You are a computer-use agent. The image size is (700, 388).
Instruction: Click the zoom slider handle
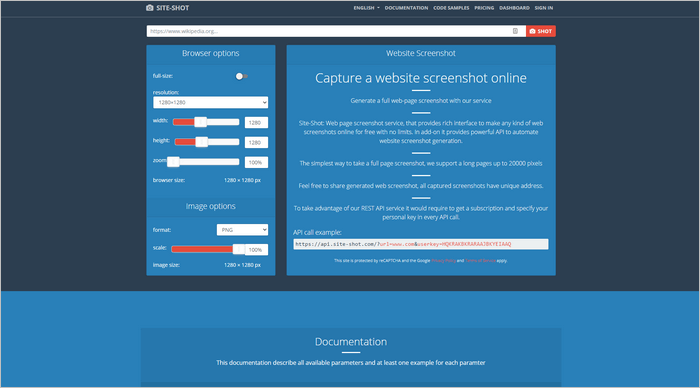click(173, 162)
